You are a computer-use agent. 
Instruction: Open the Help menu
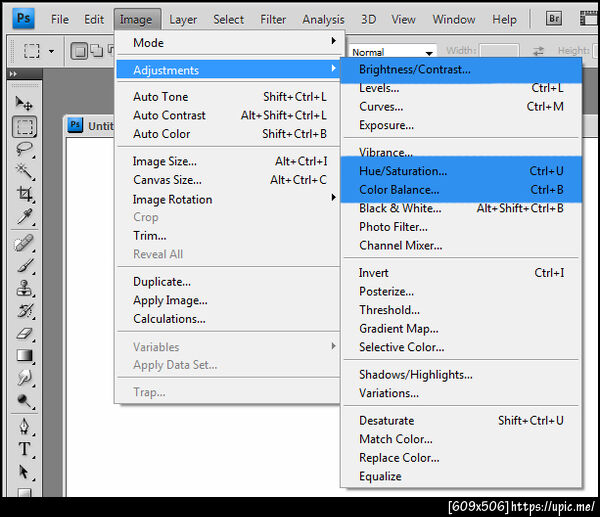click(504, 19)
